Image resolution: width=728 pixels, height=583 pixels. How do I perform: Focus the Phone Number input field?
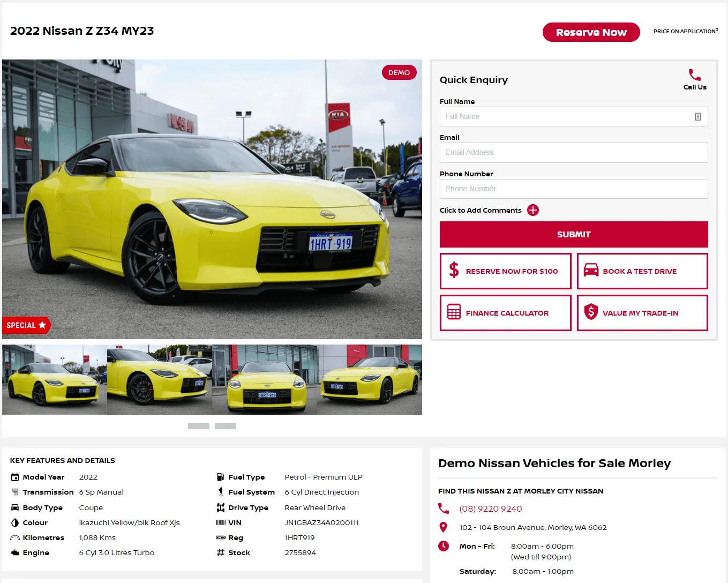[x=574, y=189]
